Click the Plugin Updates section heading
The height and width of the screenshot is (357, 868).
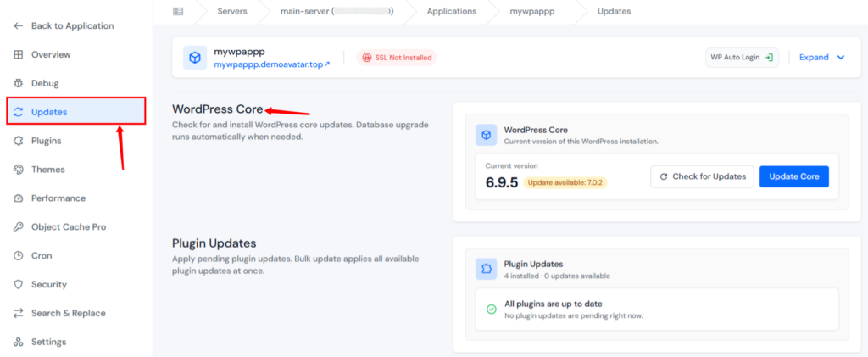tap(214, 243)
